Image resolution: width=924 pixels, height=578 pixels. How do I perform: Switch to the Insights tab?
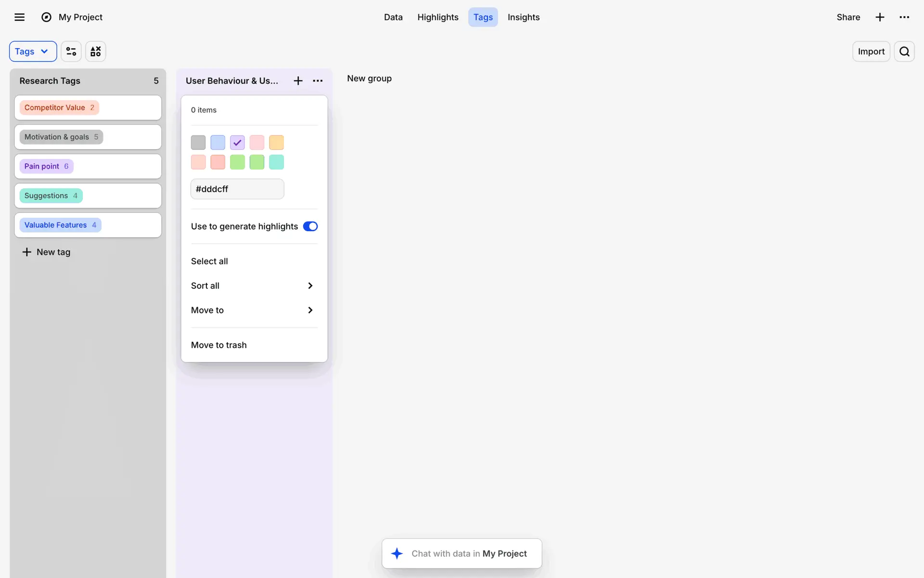coord(524,17)
